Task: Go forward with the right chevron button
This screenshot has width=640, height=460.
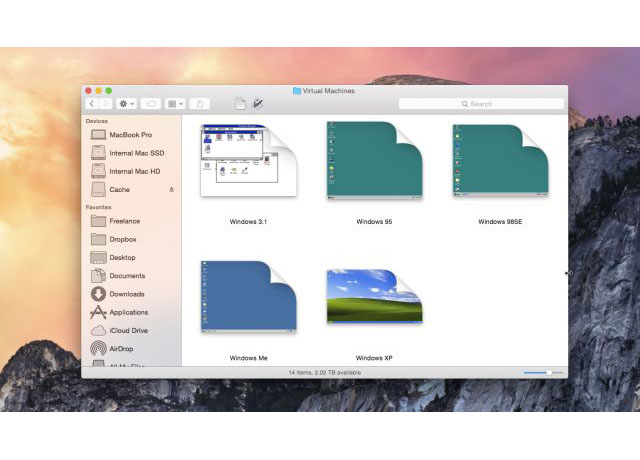Action: coord(105,104)
